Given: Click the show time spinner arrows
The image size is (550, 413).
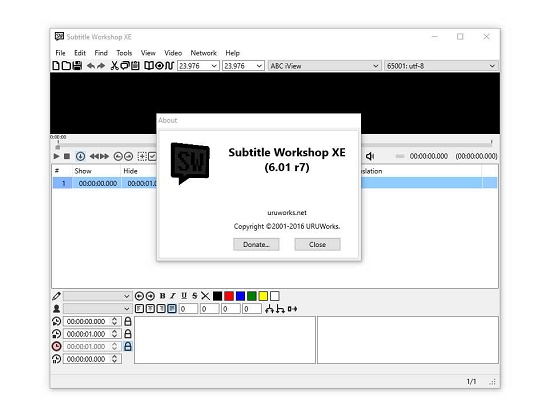Looking at the screenshot, I should coord(114,321).
